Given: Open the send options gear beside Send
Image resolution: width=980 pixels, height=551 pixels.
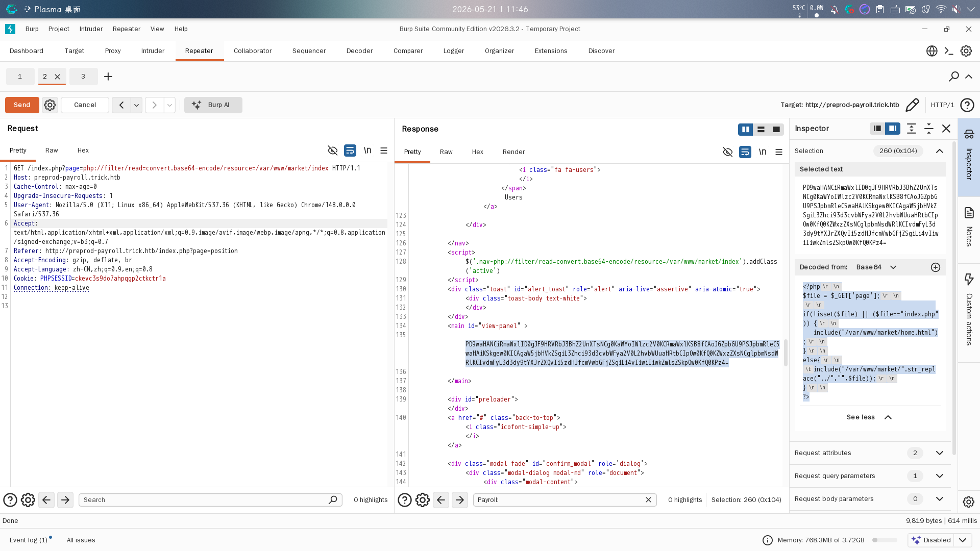Looking at the screenshot, I should click(x=50, y=105).
